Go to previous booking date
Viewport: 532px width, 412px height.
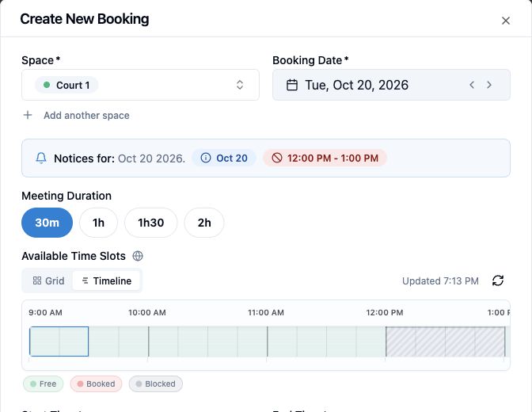472,85
